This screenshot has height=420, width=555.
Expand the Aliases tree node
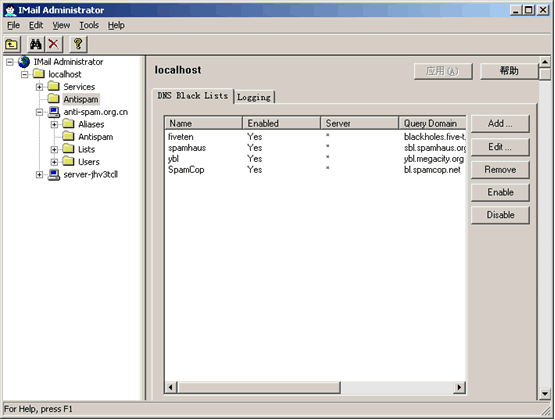[54, 125]
